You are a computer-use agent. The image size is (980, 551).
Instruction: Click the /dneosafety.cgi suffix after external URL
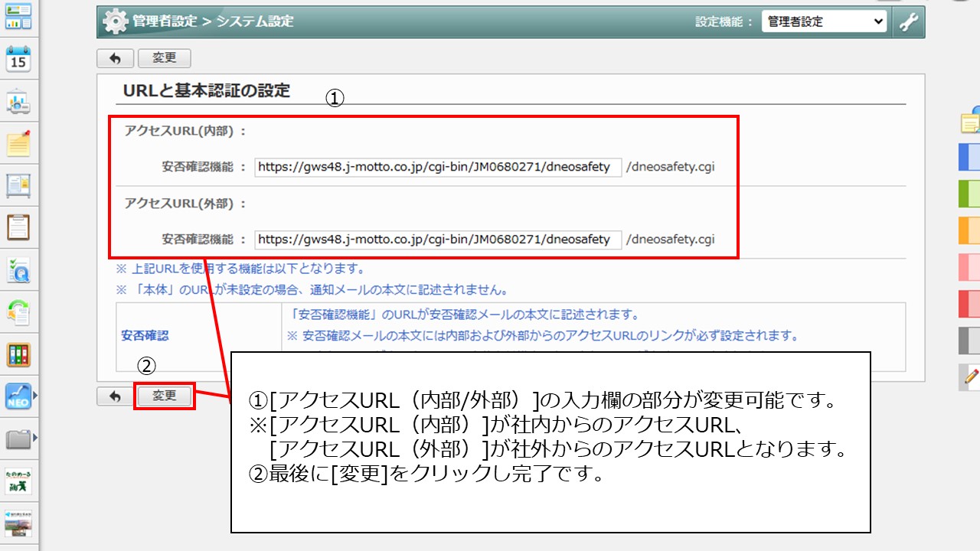click(671, 239)
